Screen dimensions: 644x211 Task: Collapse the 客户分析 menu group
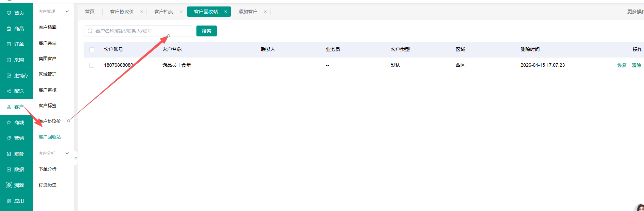point(67,153)
